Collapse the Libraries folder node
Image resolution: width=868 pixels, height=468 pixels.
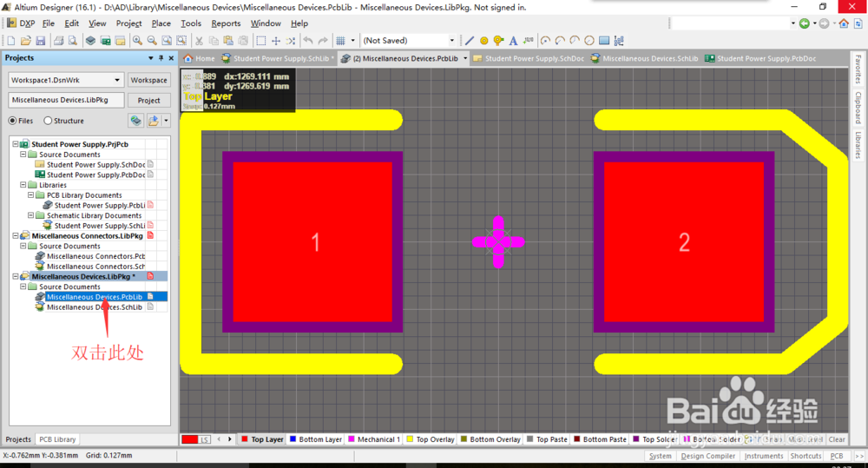23,185
